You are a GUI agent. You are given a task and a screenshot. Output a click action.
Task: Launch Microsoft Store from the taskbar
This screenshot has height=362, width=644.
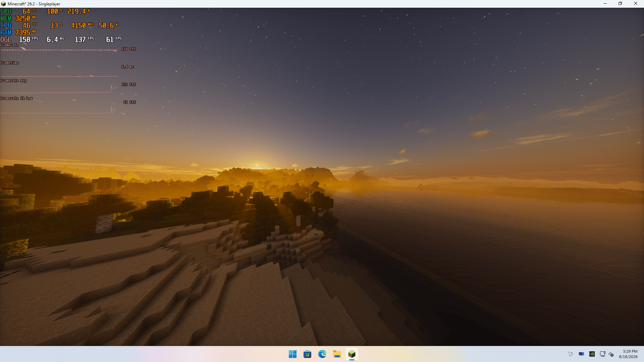[x=307, y=354]
